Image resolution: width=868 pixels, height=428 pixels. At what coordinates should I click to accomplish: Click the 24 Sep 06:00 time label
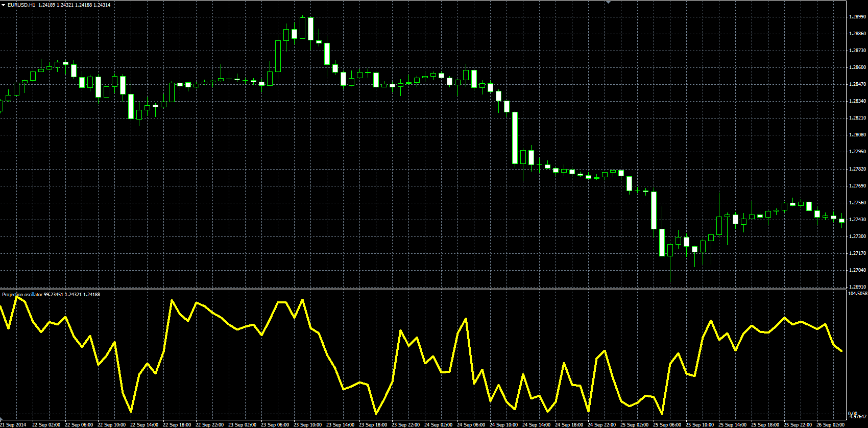471,425
